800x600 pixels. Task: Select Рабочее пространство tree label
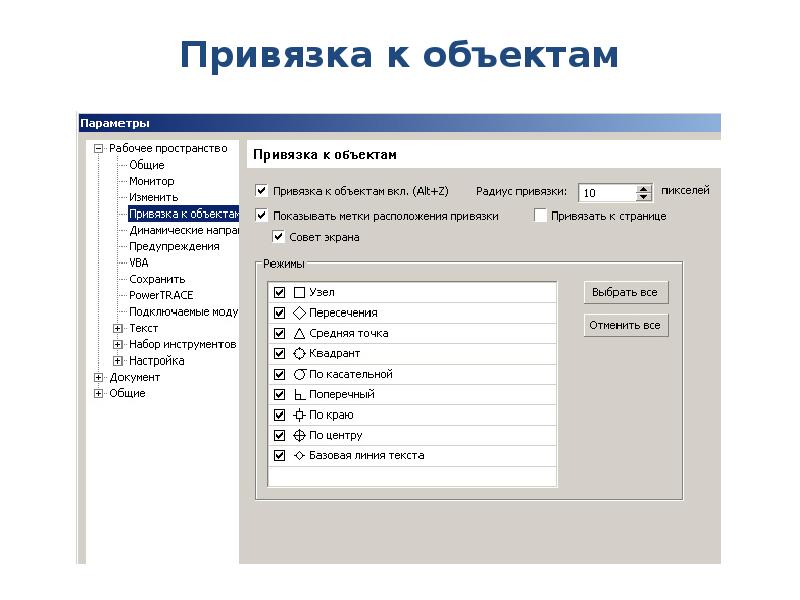tap(168, 148)
